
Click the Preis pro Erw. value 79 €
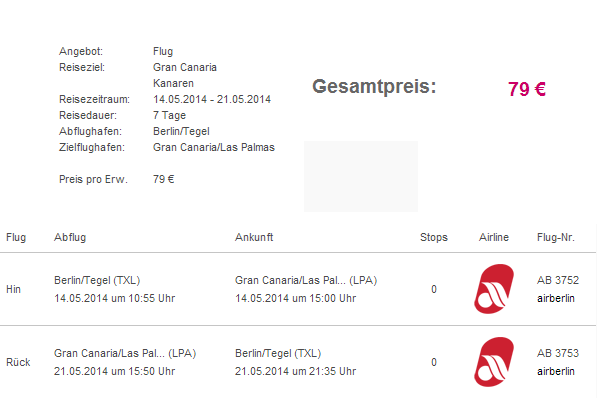[164, 179]
